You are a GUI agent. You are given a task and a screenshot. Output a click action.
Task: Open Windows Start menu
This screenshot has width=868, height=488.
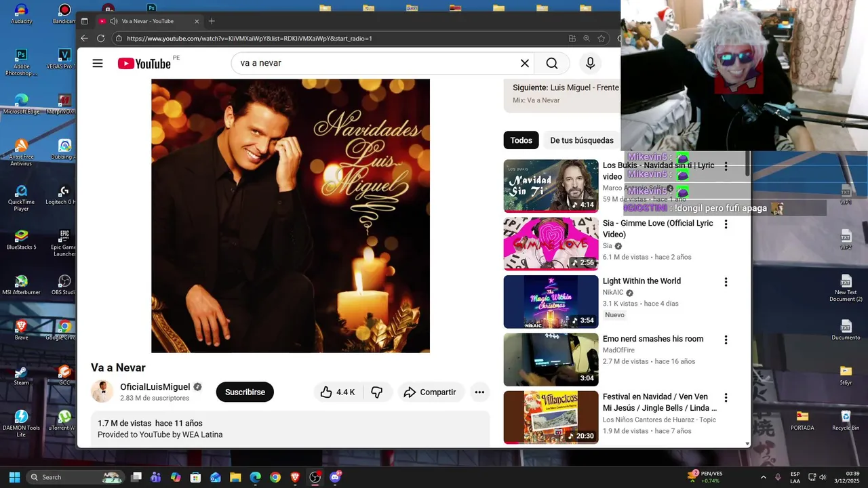point(14,477)
